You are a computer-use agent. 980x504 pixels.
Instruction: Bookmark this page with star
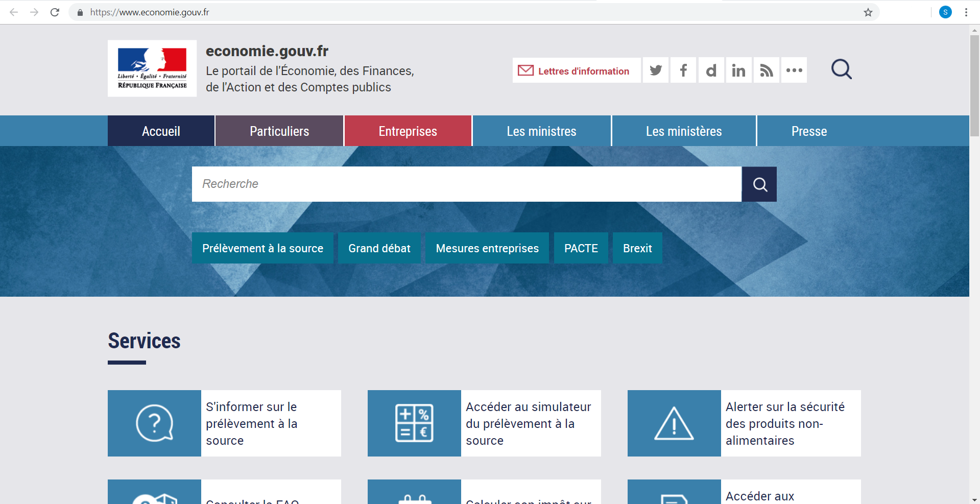coord(868,12)
